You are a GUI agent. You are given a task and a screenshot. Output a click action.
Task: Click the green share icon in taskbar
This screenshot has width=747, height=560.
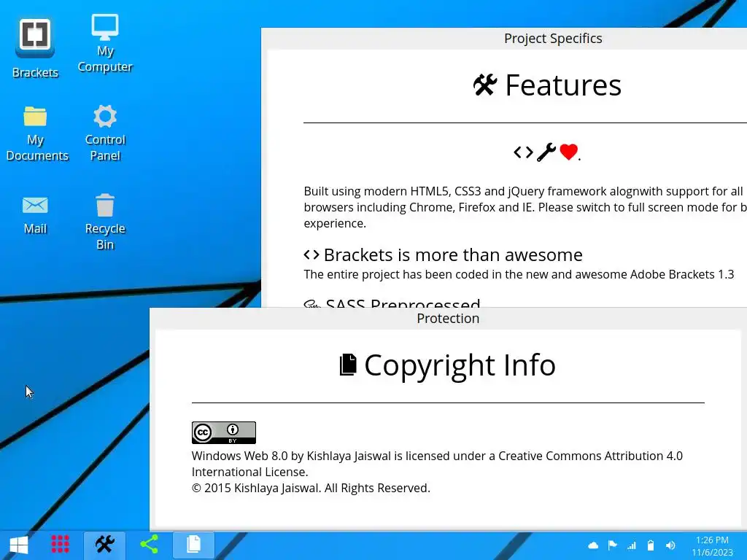click(x=149, y=544)
